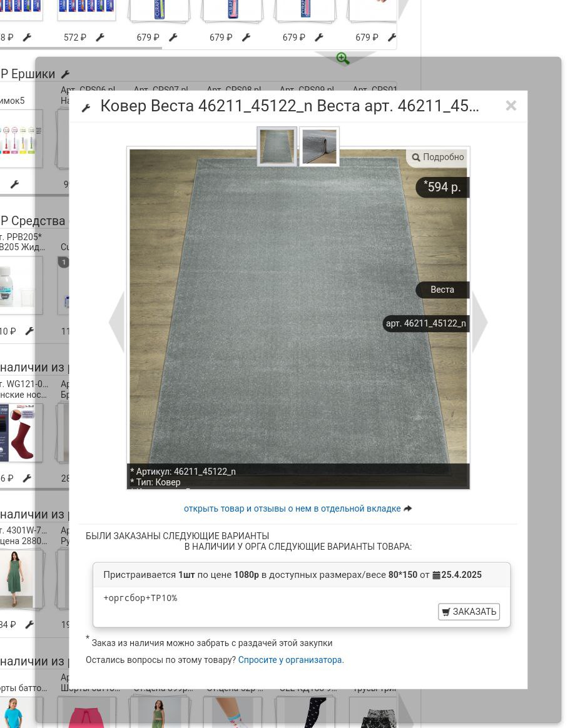
Task: Click +оргсбор+ТР10% note text
Action: point(140,598)
